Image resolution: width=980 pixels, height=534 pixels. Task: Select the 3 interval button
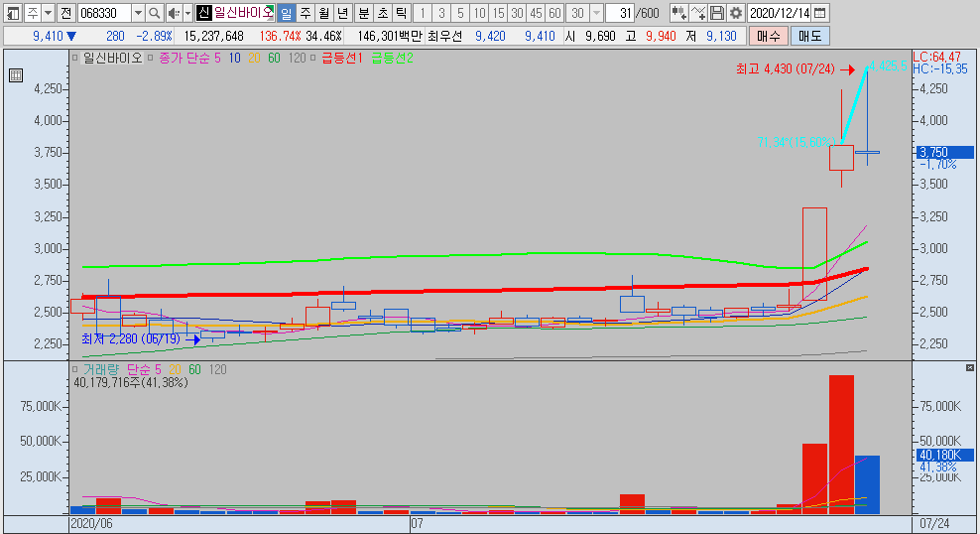(441, 13)
